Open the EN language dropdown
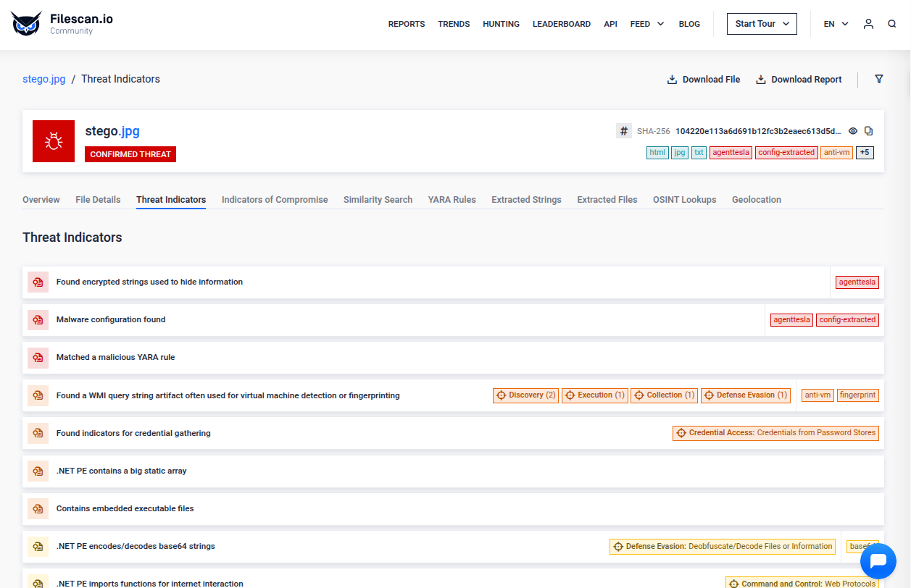 (x=836, y=24)
